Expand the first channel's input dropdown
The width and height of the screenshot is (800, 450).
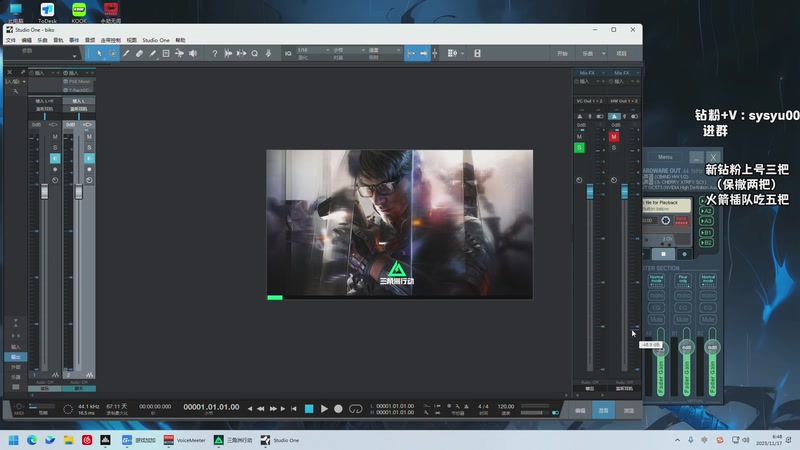point(45,100)
